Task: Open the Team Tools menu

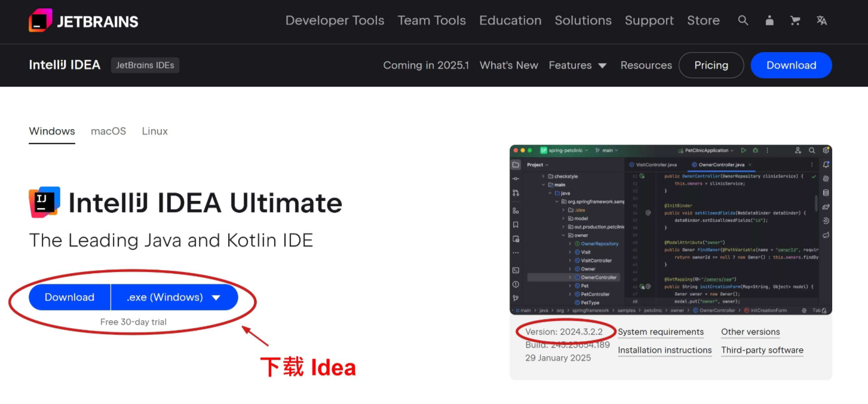Action: [431, 20]
